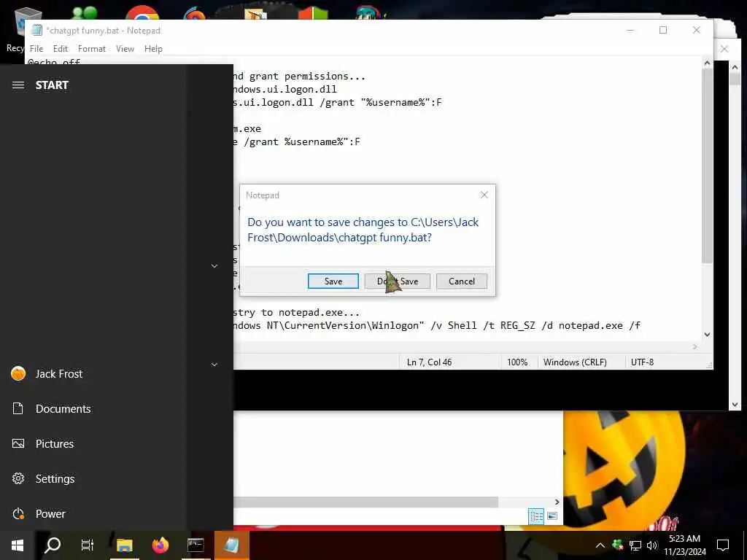747x560 pixels.
Task: Open the Edit menu in Notepad
Action: coord(61,49)
